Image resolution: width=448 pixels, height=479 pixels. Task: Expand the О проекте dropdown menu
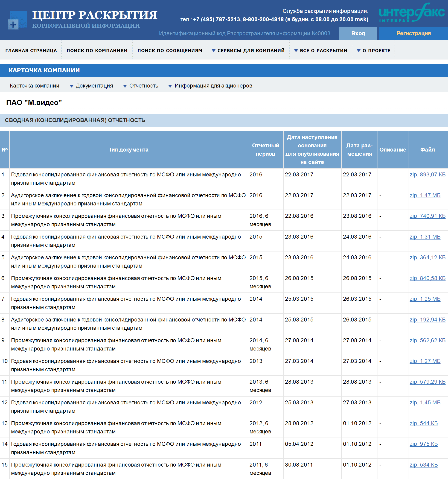[373, 50]
